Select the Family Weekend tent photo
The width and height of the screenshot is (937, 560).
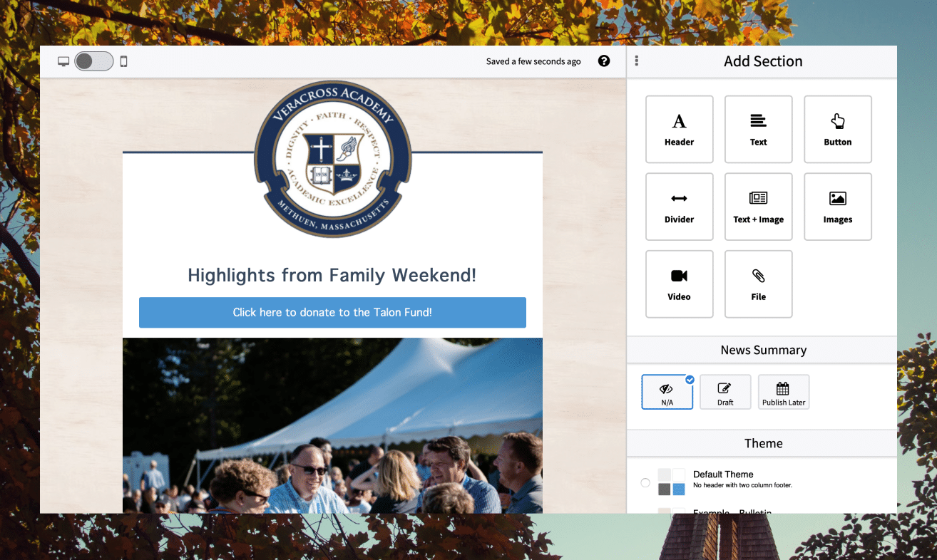point(332,425)
